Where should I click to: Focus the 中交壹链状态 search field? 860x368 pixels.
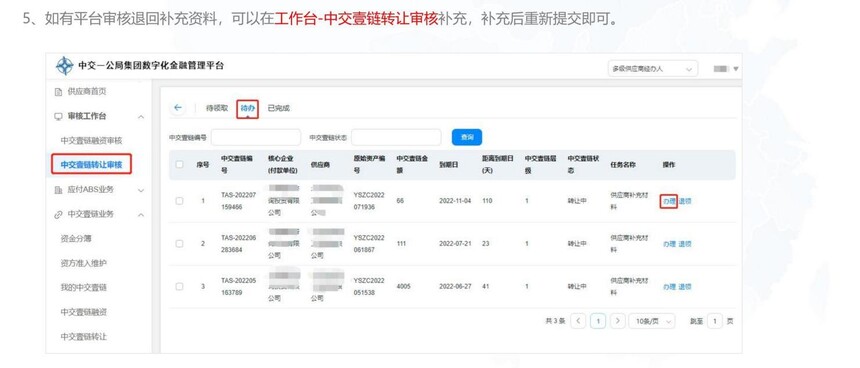pos(396,137)
